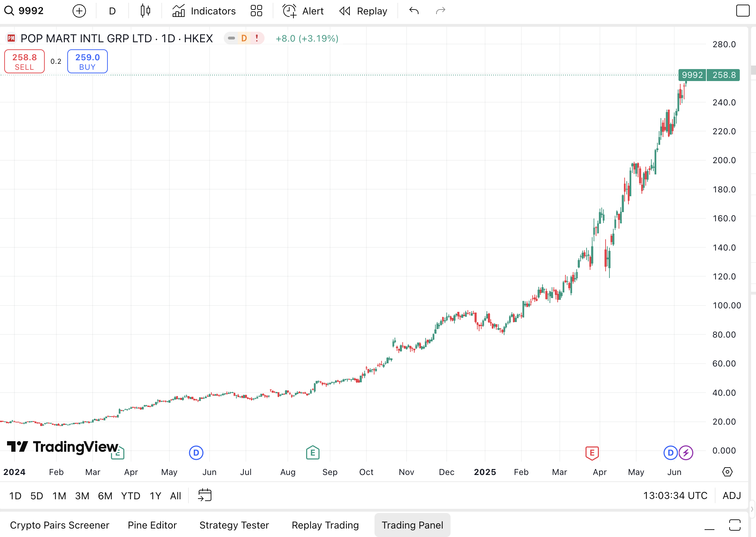
Task: Start bar Replay mode
Action: coord(363,11)
